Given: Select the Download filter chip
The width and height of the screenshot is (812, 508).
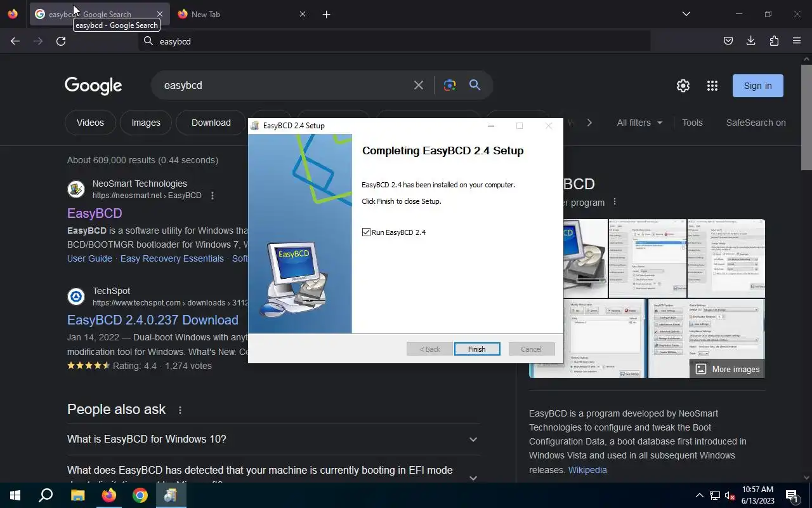Looking at the screenshot, I should pyautogui.click(x=211, y=123).
